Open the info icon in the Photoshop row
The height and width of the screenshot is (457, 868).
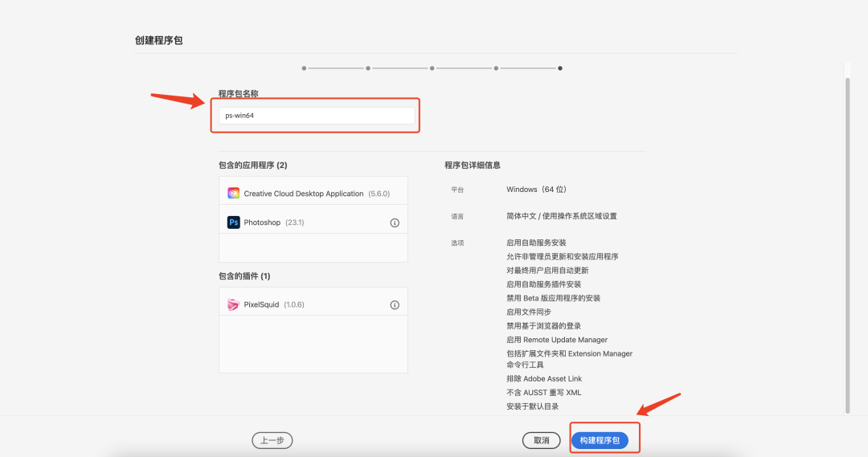pos(395,223)
